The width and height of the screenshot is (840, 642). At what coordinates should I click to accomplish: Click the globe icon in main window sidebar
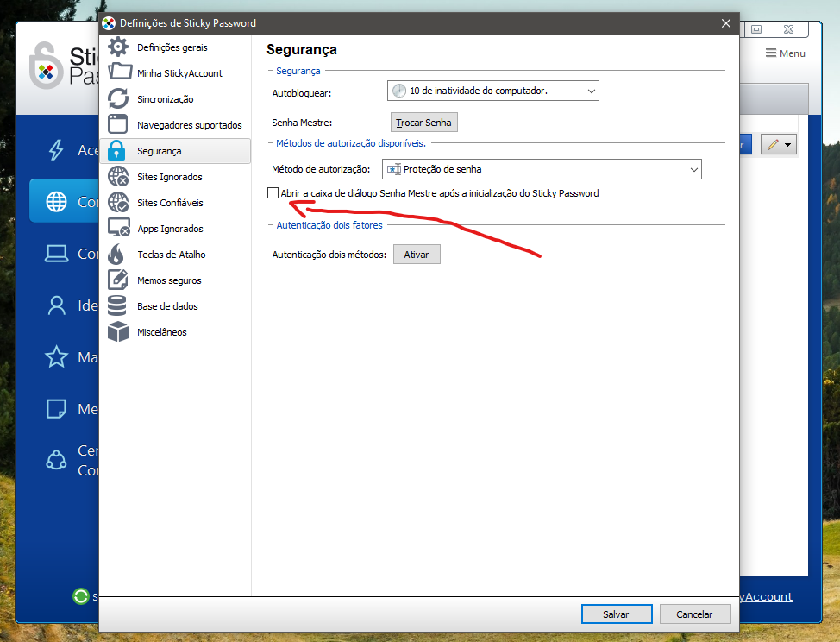tap(56, 202)
